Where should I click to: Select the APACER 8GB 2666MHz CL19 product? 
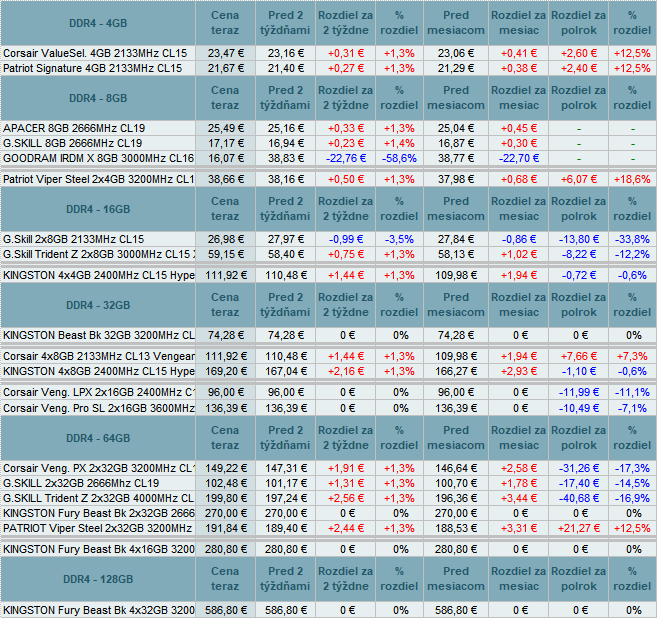75,128
